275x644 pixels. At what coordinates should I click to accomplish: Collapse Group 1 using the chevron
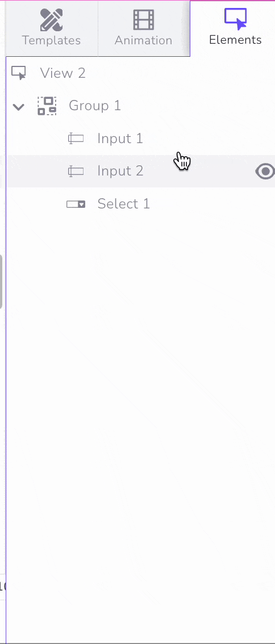click(x=19, y=107)
